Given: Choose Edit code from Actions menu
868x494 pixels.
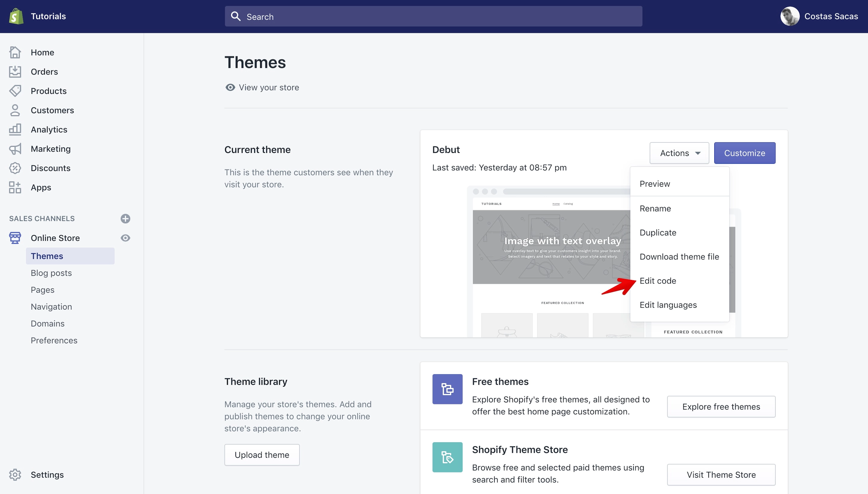Looking at the screenshot, I should [x=658, y=281].
